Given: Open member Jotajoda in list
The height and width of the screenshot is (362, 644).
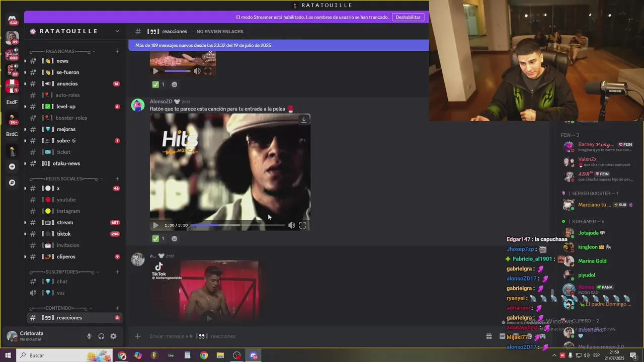Looking at the screenshot, I should (x=597, y=233).
